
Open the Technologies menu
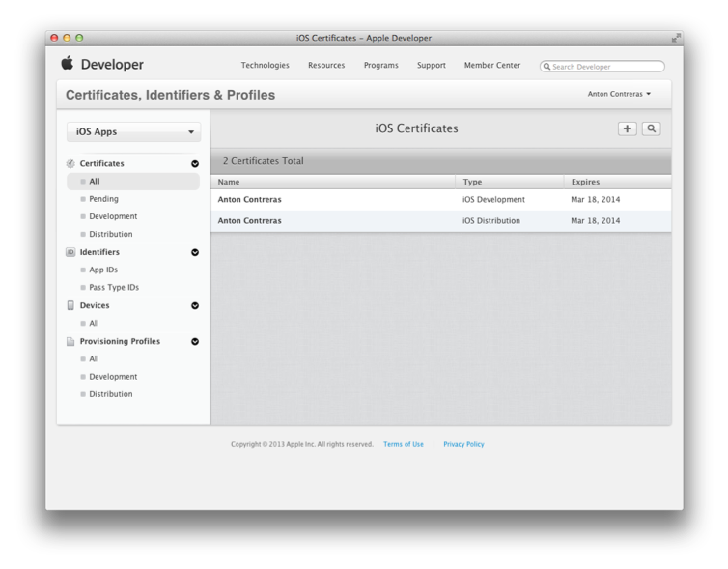pos(265,66)
